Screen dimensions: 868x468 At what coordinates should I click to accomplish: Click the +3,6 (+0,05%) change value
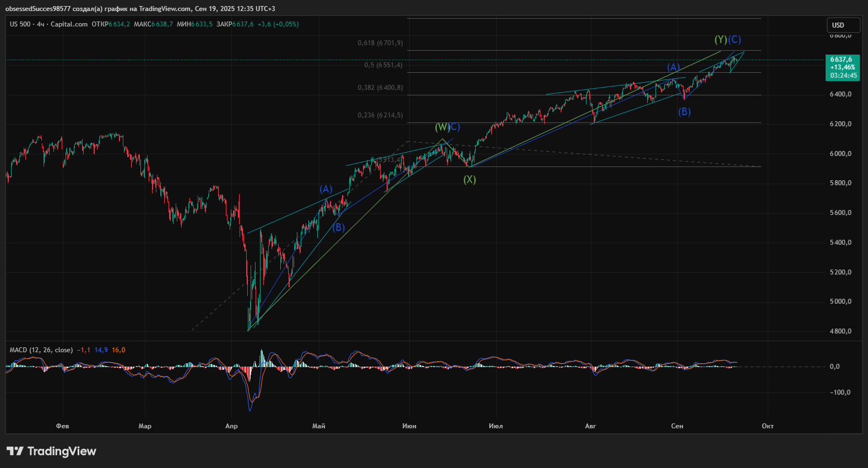[278, 24]
